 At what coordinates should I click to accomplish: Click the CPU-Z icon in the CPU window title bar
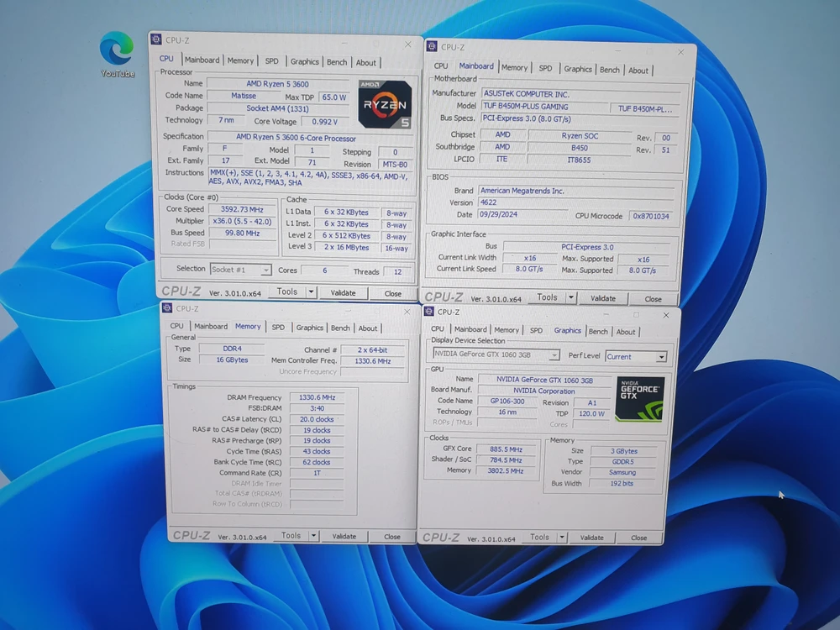(156, 39)
